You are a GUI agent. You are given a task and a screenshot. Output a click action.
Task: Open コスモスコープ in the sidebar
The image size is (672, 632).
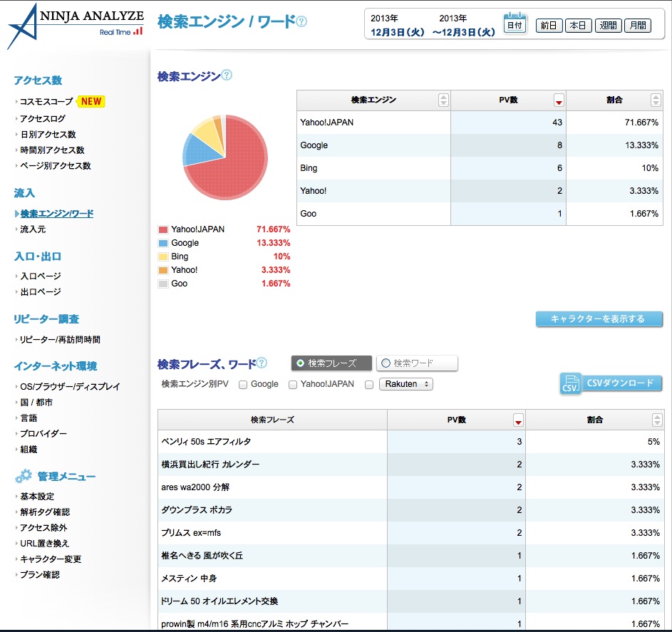[x=46, y=102]
